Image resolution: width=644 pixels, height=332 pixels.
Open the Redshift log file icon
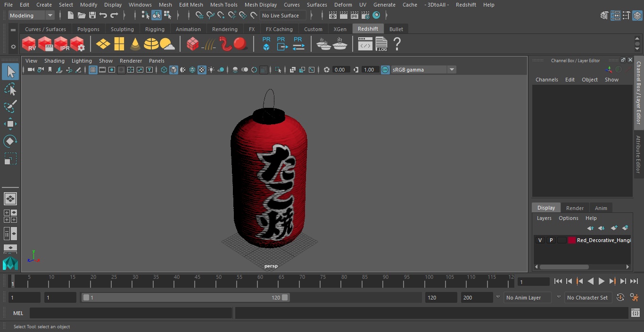click(x=381, y=44)
